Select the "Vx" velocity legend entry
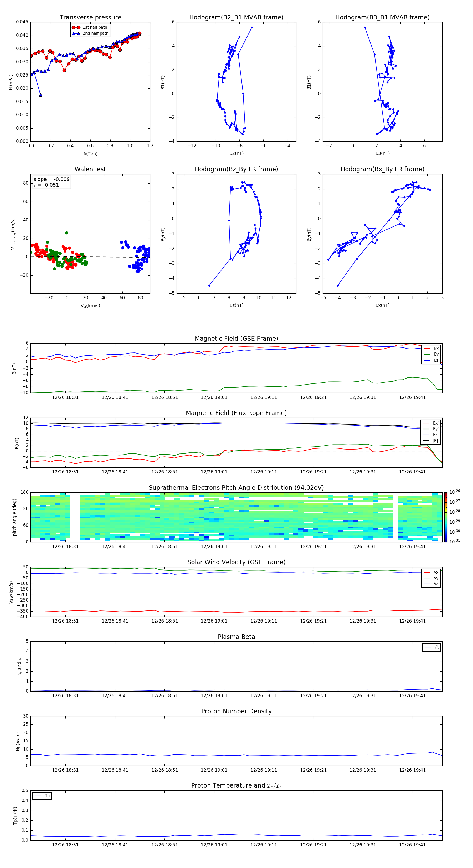Screen dimensions: 473x868 point(431,572)
